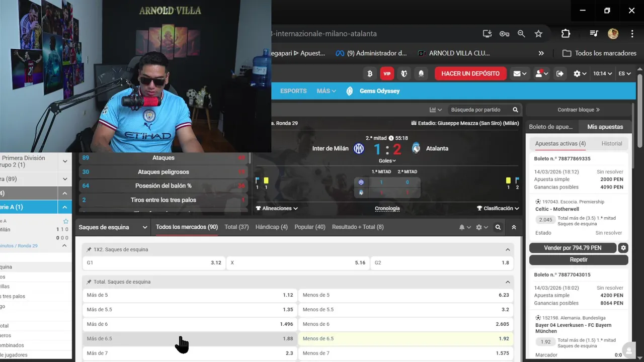Click Atalanta team crest
The width and height of the screenshot is (644, 362).
(416, 148)
